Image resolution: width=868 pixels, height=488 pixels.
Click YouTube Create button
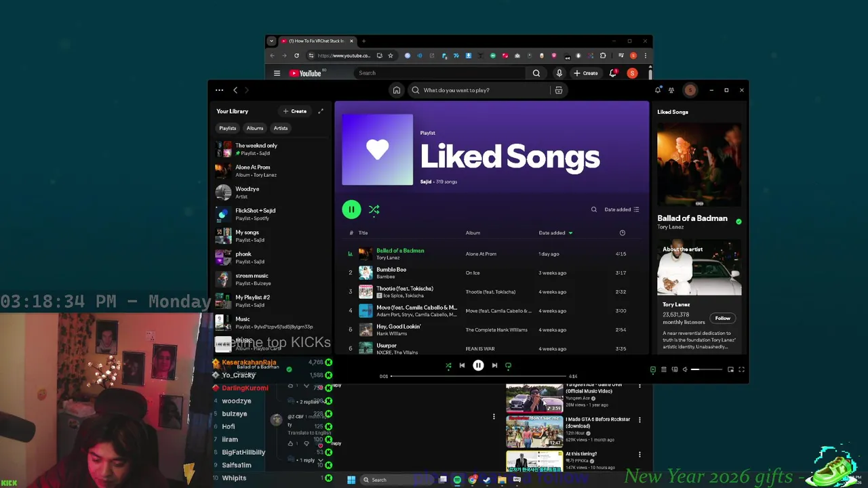[586, 73]
